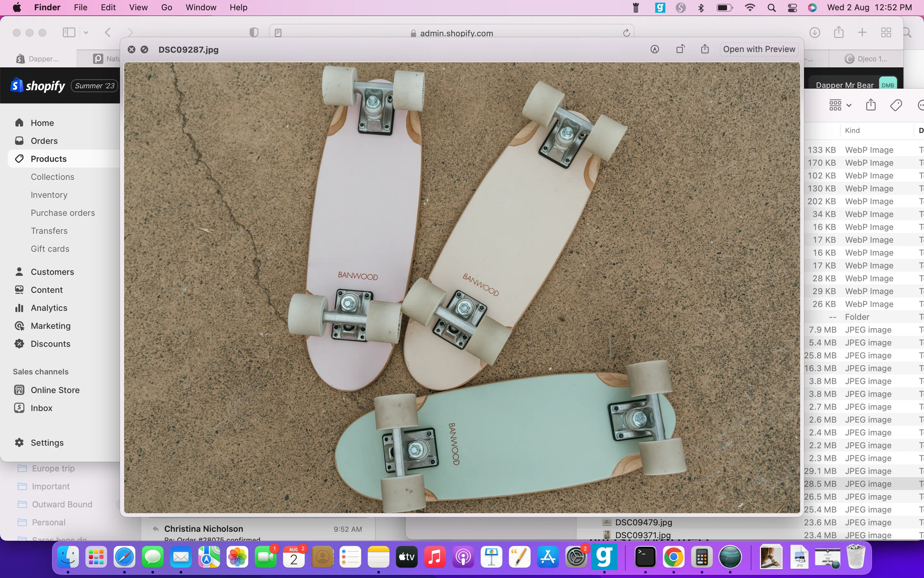
Task: Go to Orders in Shopify sidebar
Action: [44, 141]
